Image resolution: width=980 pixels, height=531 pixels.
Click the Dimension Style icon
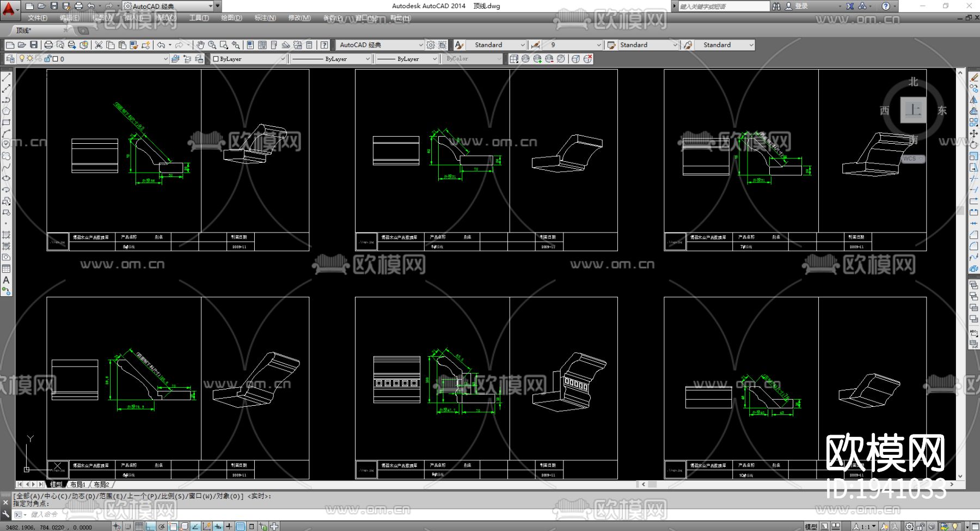[536, 45]
